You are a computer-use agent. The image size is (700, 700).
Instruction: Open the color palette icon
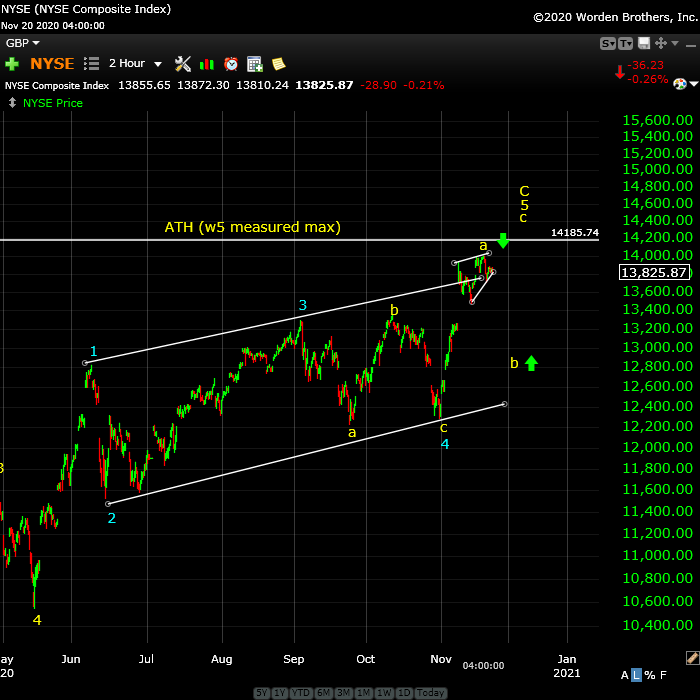(x=679, y=83)
